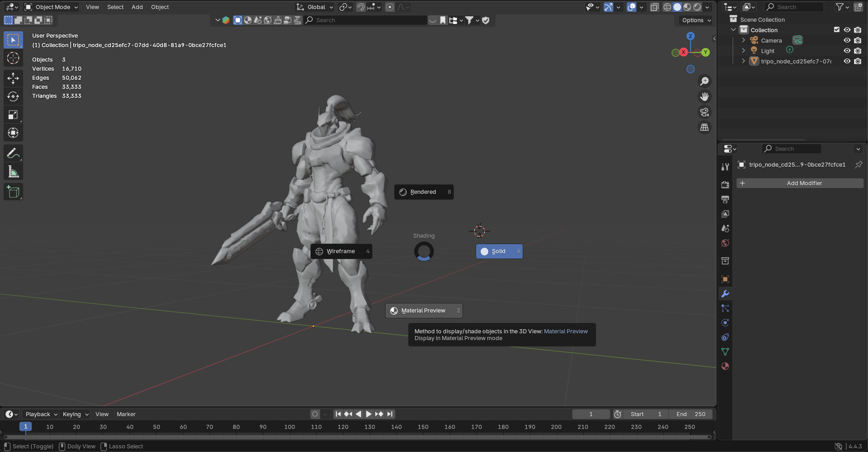The height and width of the screenshot is (452, 868).
Task: Open the Add menu
Action: pos(137,7)
